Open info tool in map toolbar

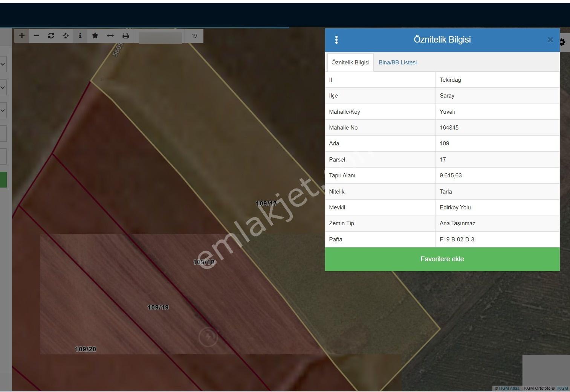point(80,36)
